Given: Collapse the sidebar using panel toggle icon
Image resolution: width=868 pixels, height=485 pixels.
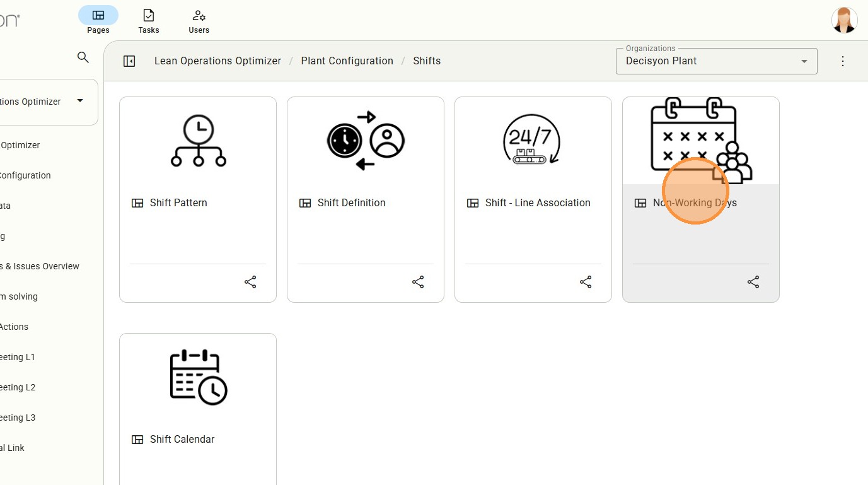Looking at the screenshot, I should (x=129, y=61).
